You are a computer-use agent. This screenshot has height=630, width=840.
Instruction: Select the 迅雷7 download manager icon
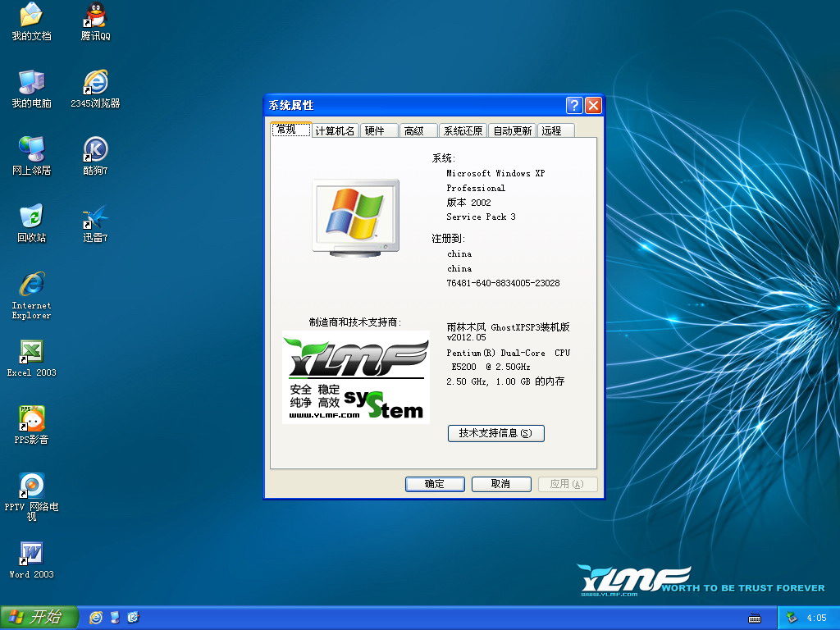point(95,217)
